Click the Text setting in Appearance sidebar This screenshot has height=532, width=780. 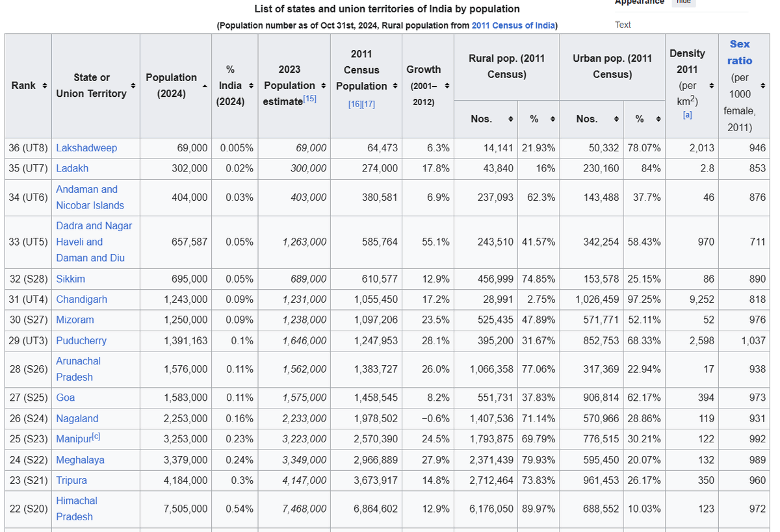[x=622, y=25]
